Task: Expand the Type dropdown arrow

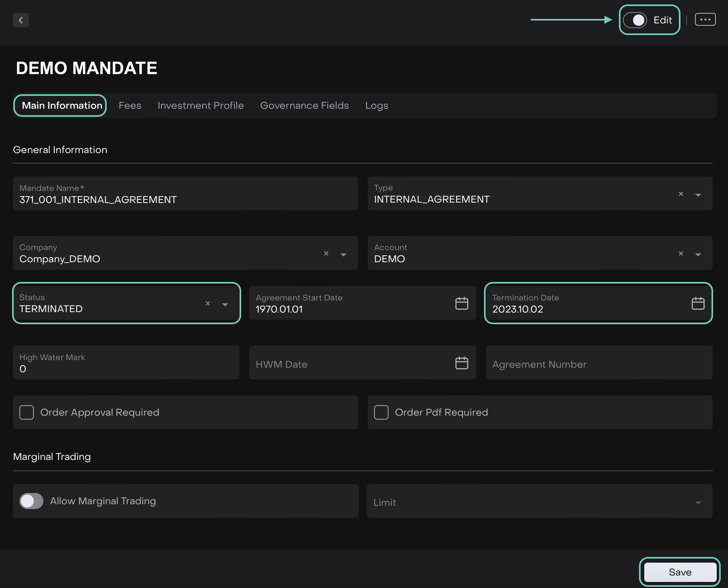Action: pyautogui.click(x=698, y=195)
